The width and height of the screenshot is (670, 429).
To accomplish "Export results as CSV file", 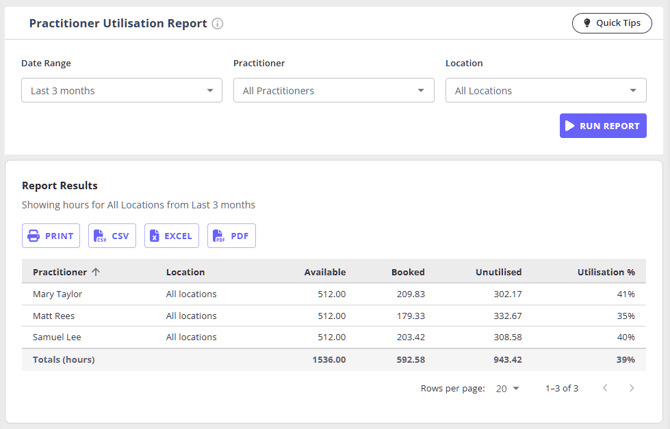I will pyautogui.click(x=112, y=235).
